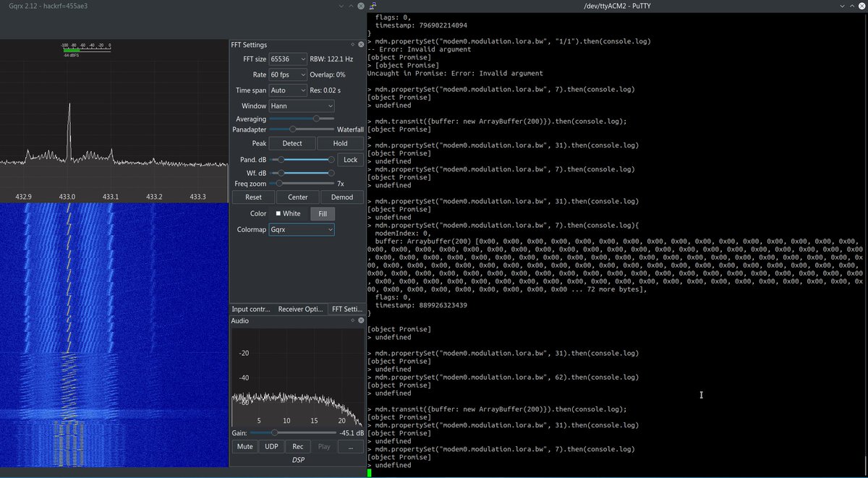
Task: Adjust the Freq zoom slider
Action: click(x=302, y=184)
